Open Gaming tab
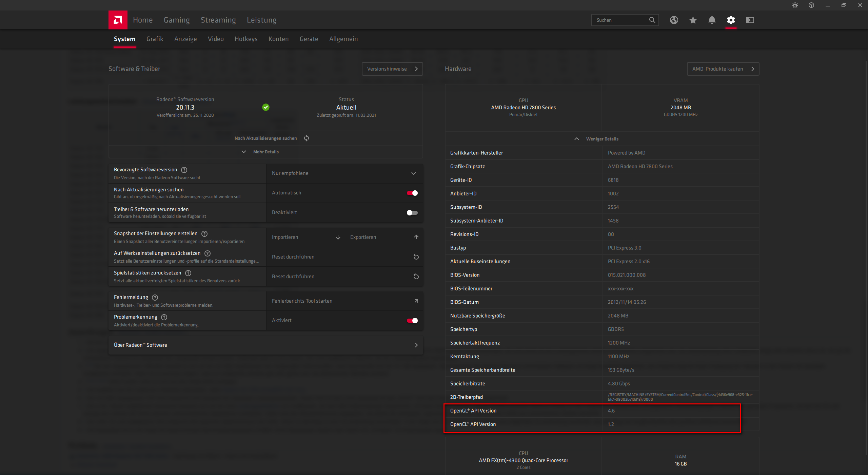Viewport: 868px width, 475px height. 177,20
